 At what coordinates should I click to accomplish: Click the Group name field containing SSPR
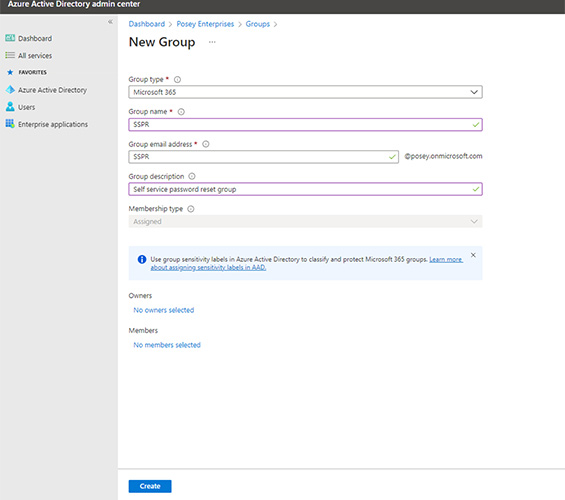(305, 124)
